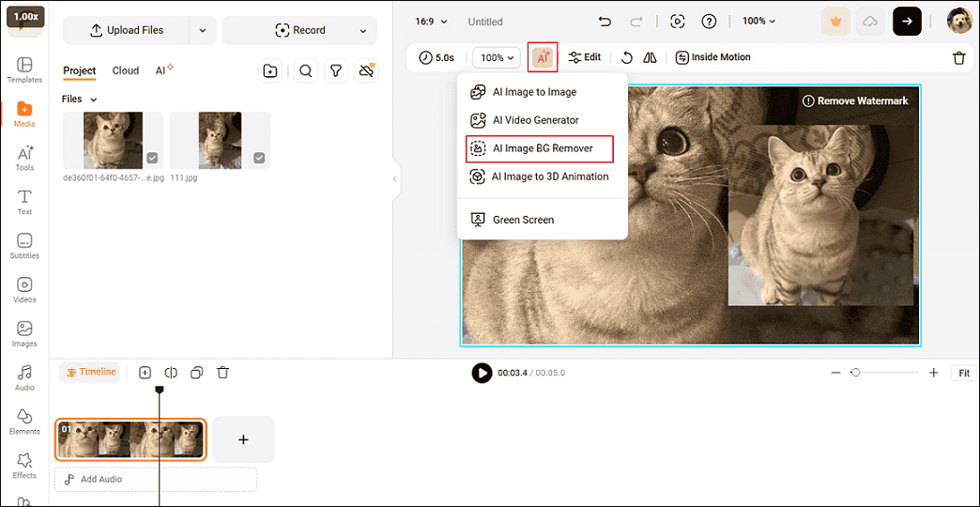This screenshot has width=980, height=507.
Task: Open the Text sidebar panel
Action: point(24,202)
